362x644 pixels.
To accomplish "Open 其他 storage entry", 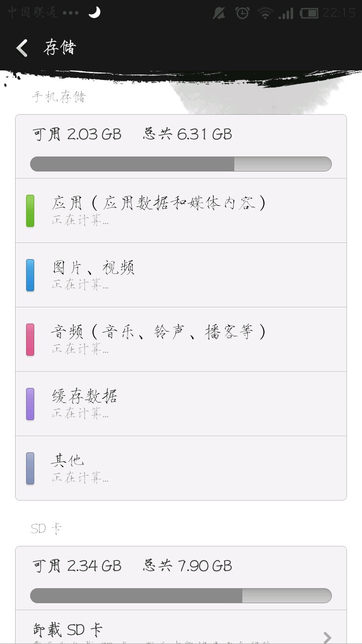I will 181,468.
